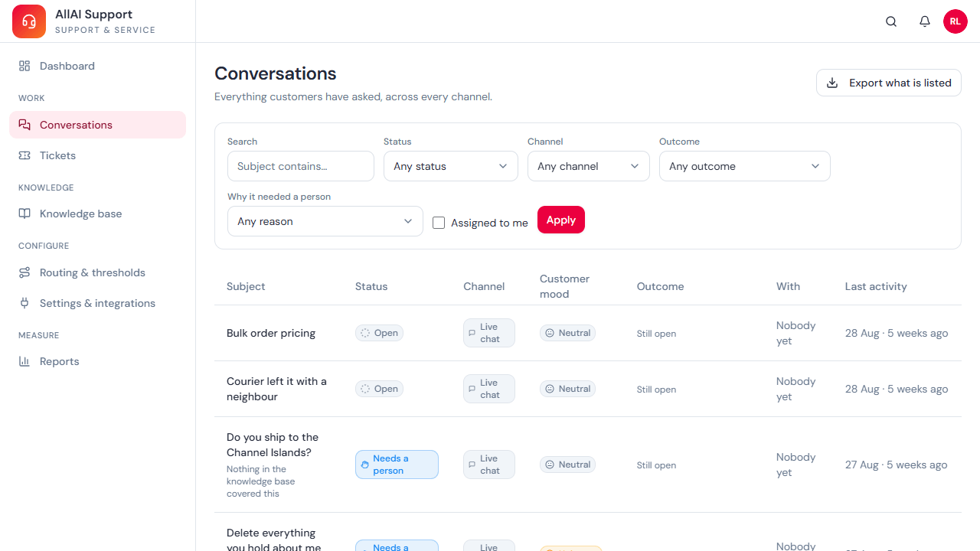Screen dimensions: 980x551
Task: Click the Customer mood column header
Action: [564, 286]
